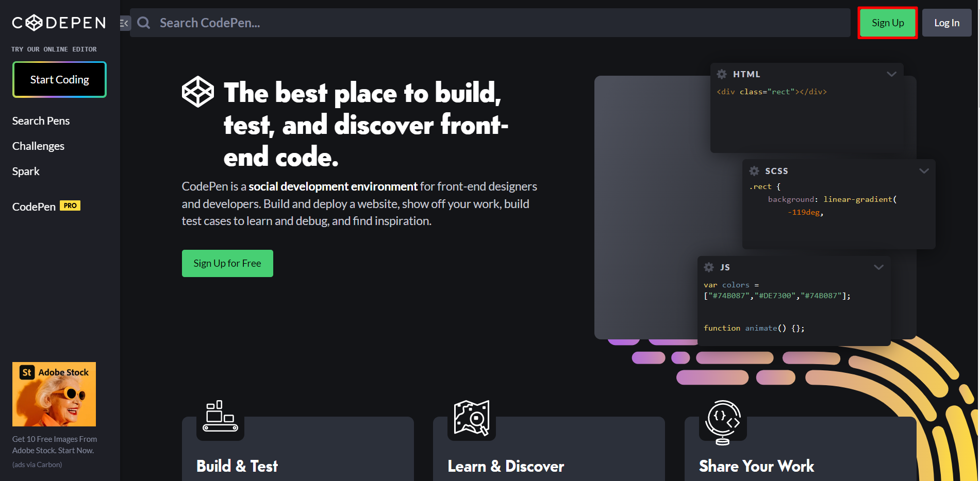
Task: Open HTML panel settings gear
Action: pos(722,74)
